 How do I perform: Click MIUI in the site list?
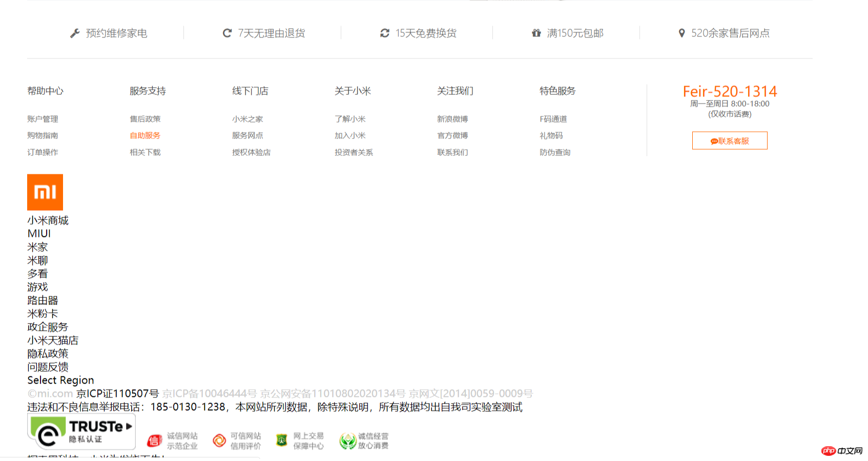(x=39, y=234)
